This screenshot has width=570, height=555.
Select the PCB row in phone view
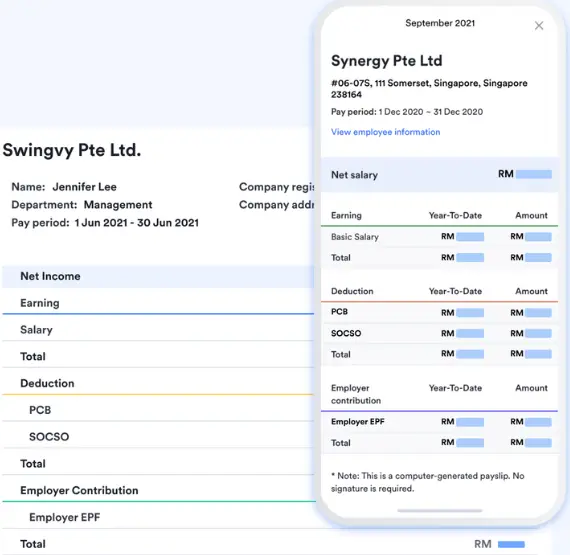[x=439, y=312]
